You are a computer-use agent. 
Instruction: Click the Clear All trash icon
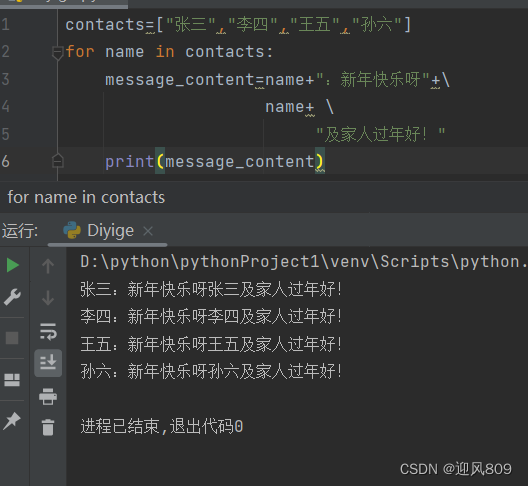pyautogui.click(x=48, y=427)
